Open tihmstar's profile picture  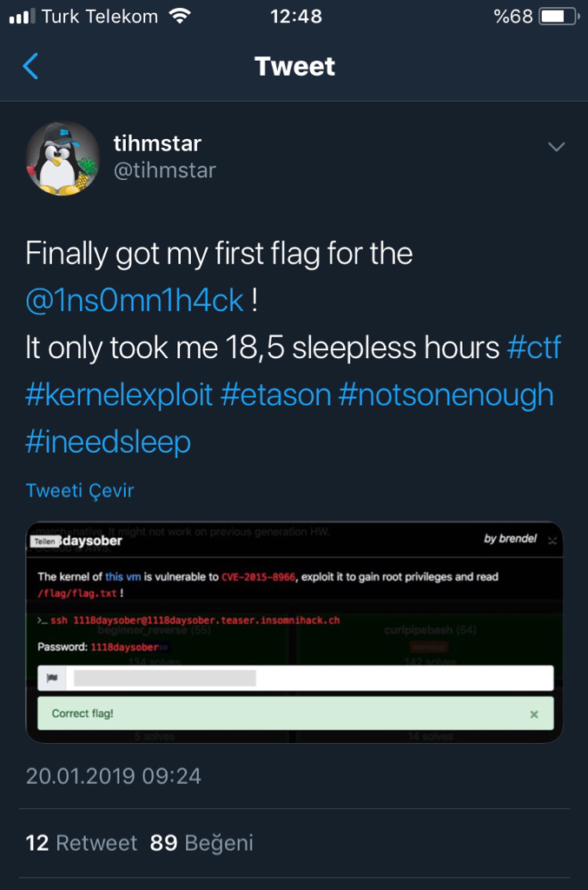click(62, 157)
